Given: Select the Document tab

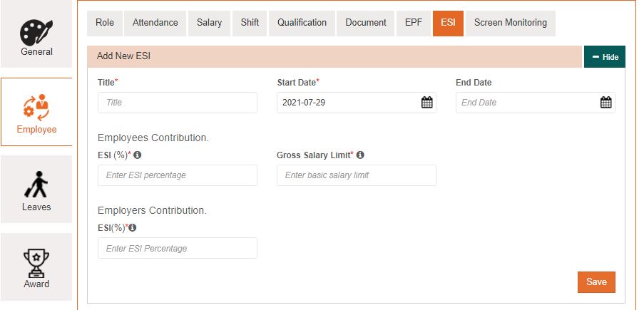Looking at the screenshot, I should coord(366,23).
